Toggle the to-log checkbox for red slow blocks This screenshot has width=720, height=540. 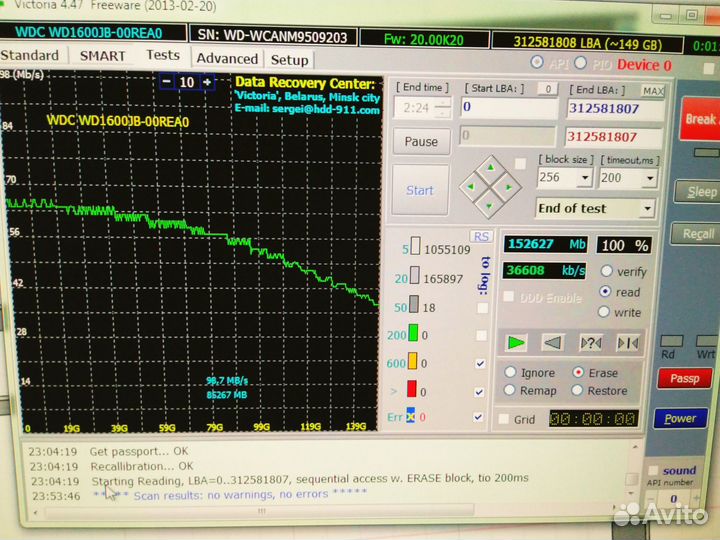tap(479, 392)
